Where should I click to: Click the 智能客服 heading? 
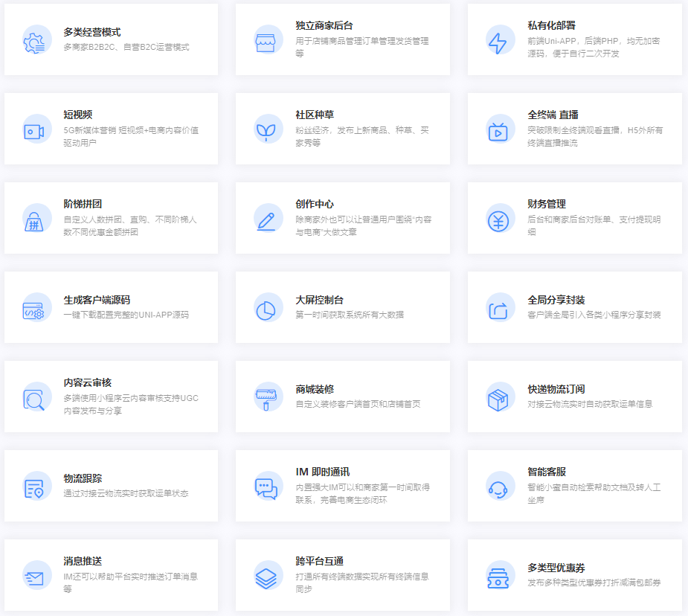[546, 472]
